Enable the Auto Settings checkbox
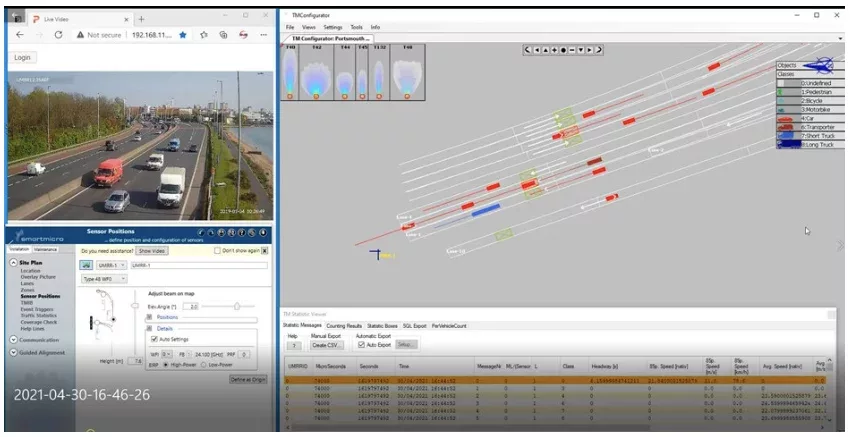Image resolution: width=852 pixels, height=437 pixels. coord(153,339)
